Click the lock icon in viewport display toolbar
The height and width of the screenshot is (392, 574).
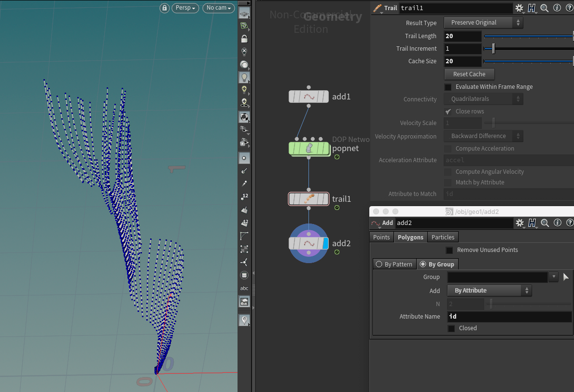click(x=245, y=39)
